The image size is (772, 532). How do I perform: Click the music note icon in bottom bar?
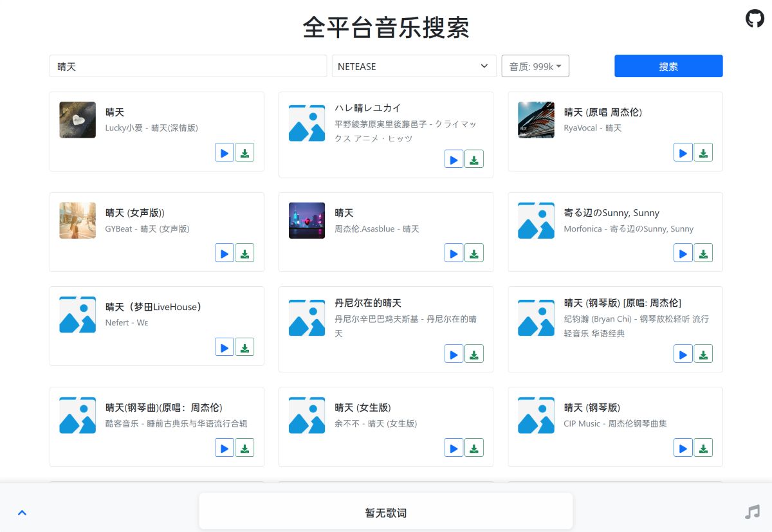(x=752, y=512)
